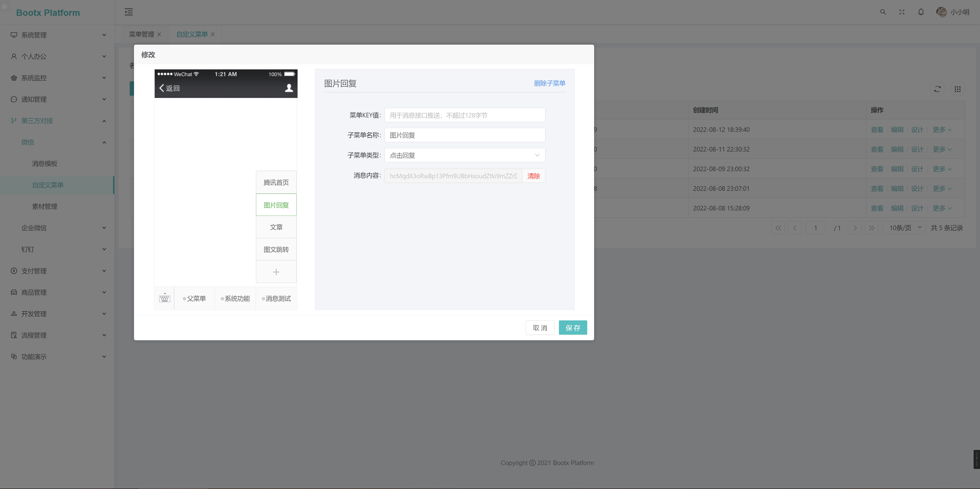Click the 菜单KEY值 input field
Screen dimensions: 980x489
464,115
